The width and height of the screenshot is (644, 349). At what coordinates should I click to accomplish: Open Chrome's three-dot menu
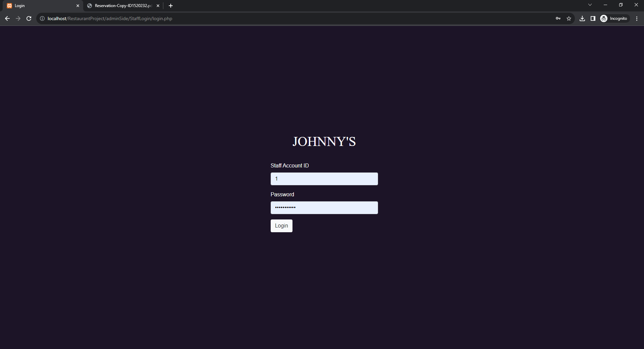tap(637, 18)
